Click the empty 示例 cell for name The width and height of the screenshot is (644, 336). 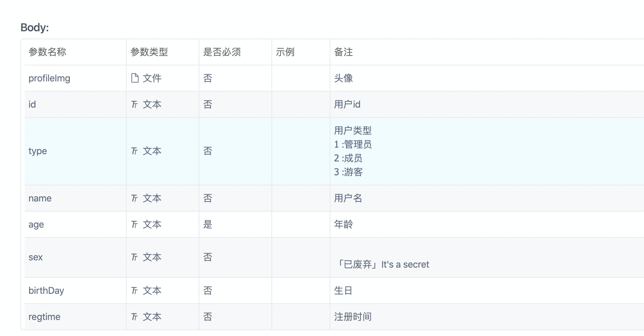point(301,198)
